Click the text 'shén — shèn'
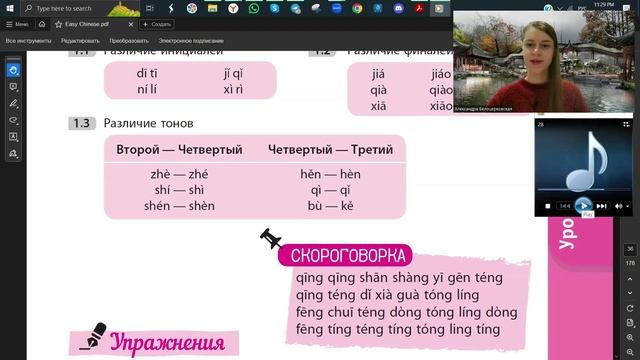 coord(179,206)
